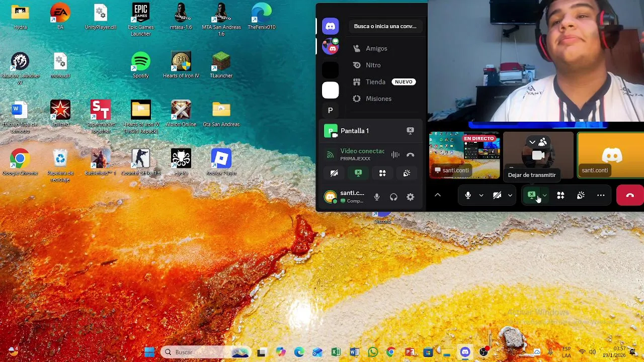
Task: Open Papelera de reciclaje recycle bin
Action: pyautogui.click(x=60, y=166)
